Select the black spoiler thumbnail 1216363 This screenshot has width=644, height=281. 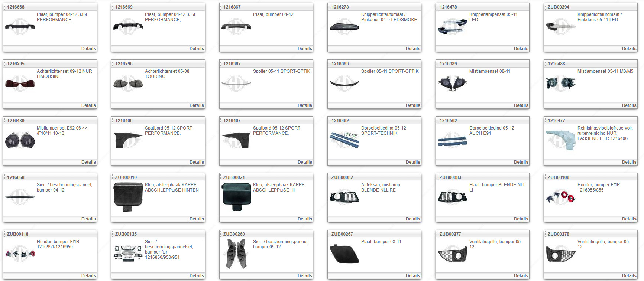pyautogui.click(x=344, y=83)
